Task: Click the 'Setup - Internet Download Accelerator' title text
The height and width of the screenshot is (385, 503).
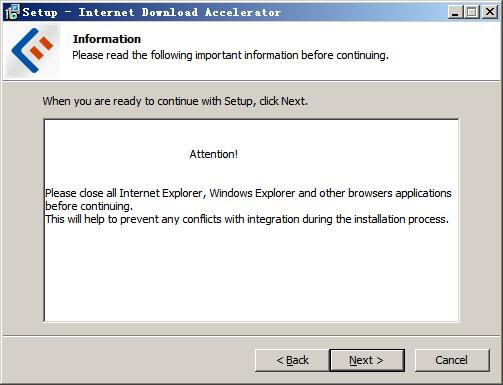Action: click(x=152, y=12)
